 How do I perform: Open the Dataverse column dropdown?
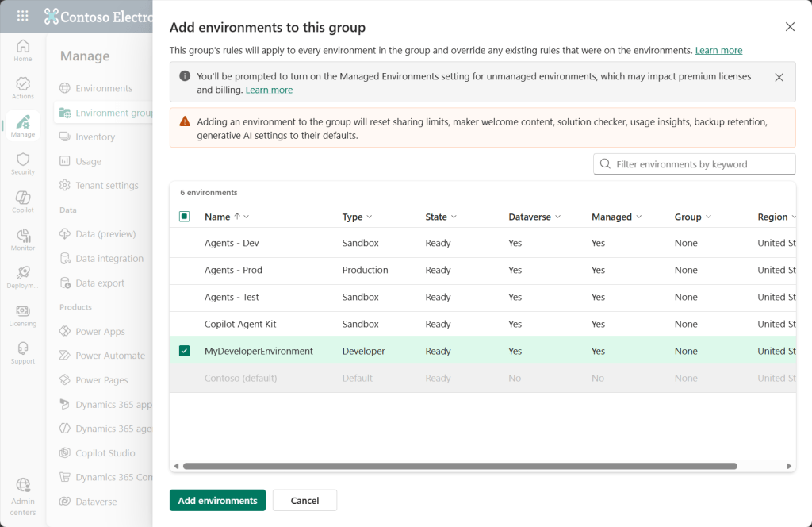click(x=557, y=217)
